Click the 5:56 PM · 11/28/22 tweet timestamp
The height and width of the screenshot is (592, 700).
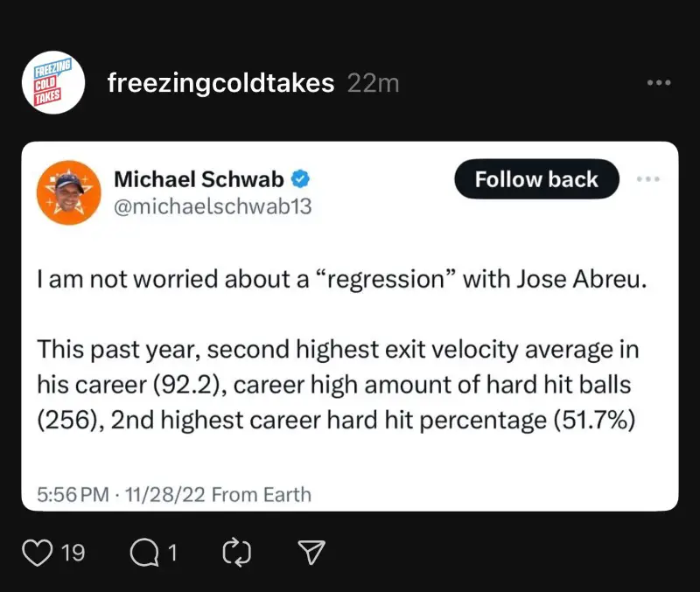(x=121, y=495)
